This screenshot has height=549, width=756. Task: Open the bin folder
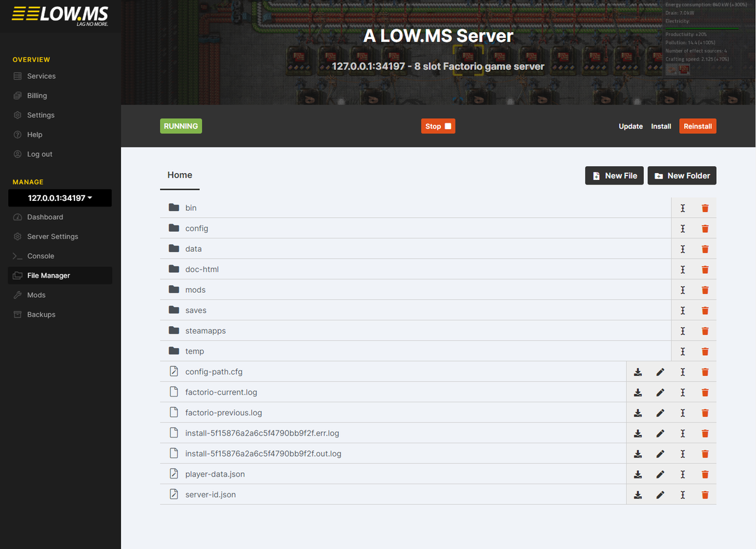[x=190, y=207]
